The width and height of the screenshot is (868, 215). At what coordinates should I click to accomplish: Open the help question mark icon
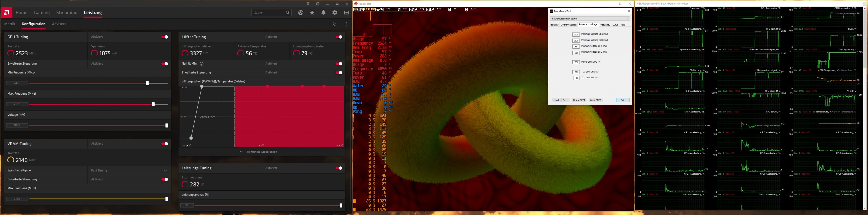318,4
